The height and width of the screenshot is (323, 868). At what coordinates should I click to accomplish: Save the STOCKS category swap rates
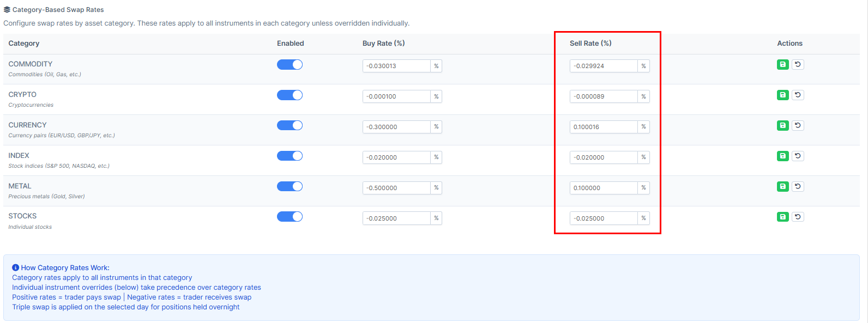tap(782, 217)
